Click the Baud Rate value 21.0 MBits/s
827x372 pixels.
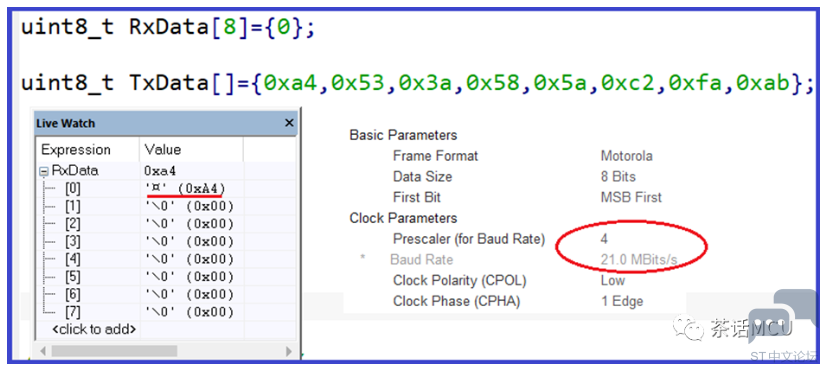click(639, 260)
